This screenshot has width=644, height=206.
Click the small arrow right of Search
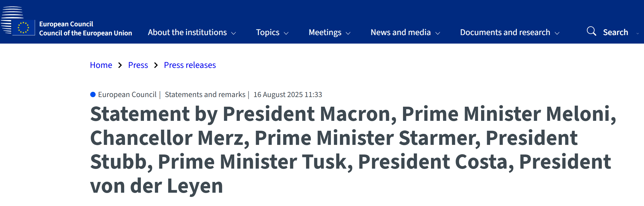[637, 34]
